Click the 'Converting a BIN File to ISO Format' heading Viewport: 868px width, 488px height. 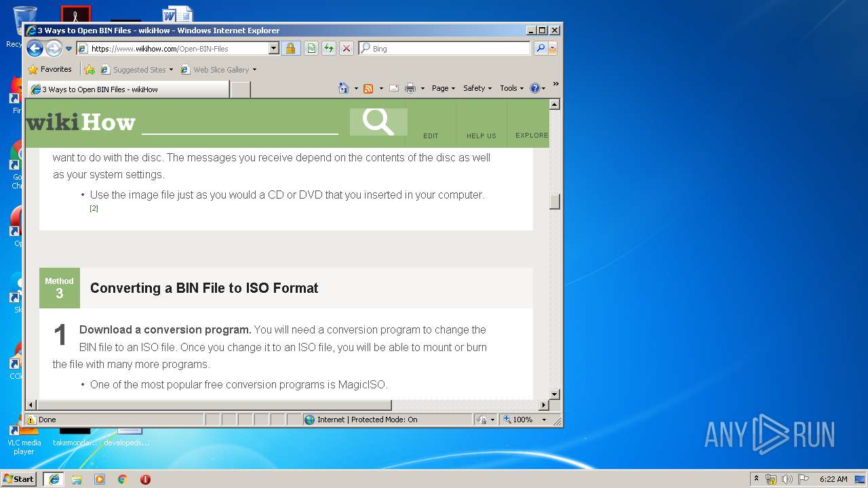[x=204, y=288]
